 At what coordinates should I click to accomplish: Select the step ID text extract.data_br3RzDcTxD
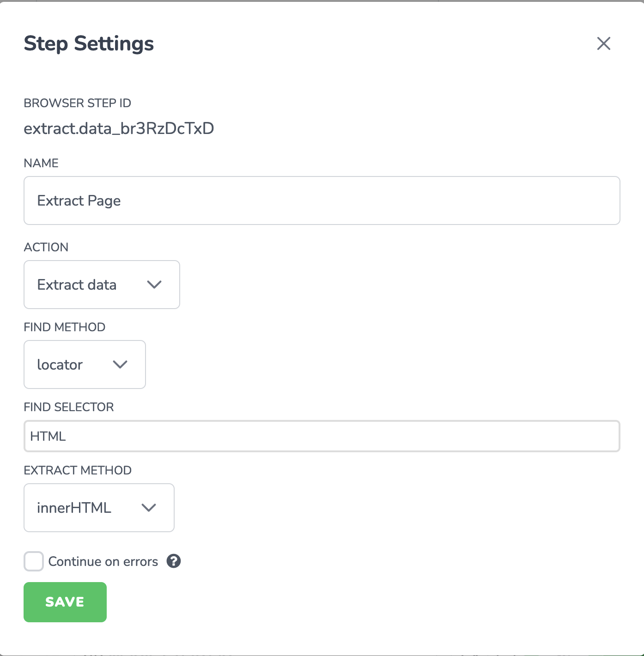click(119, 128)
